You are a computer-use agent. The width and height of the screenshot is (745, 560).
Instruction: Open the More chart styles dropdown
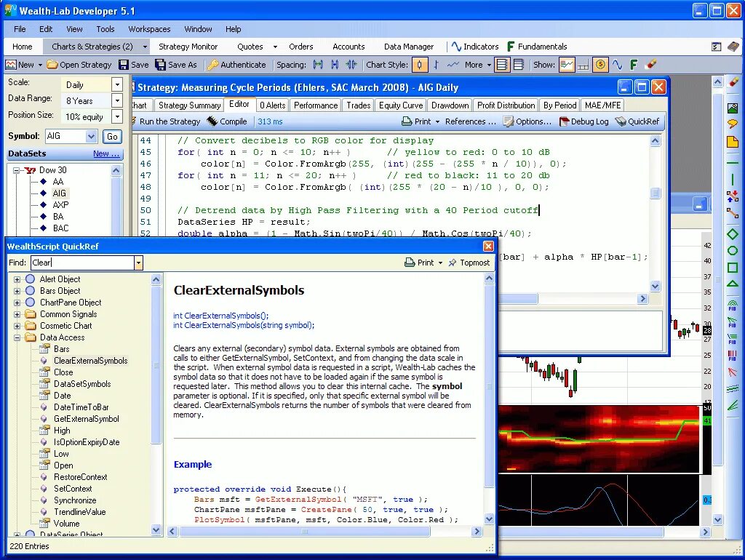click(477, 65)
